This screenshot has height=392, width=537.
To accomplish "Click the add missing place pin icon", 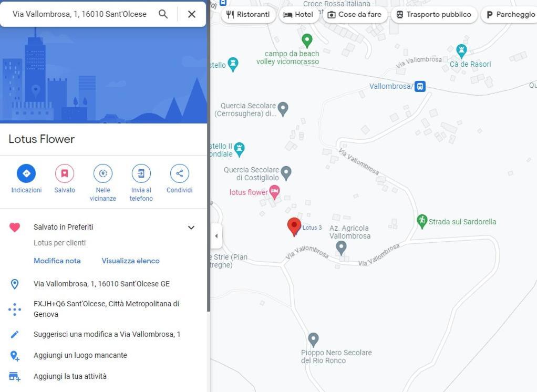I will (x=14, y=356).
